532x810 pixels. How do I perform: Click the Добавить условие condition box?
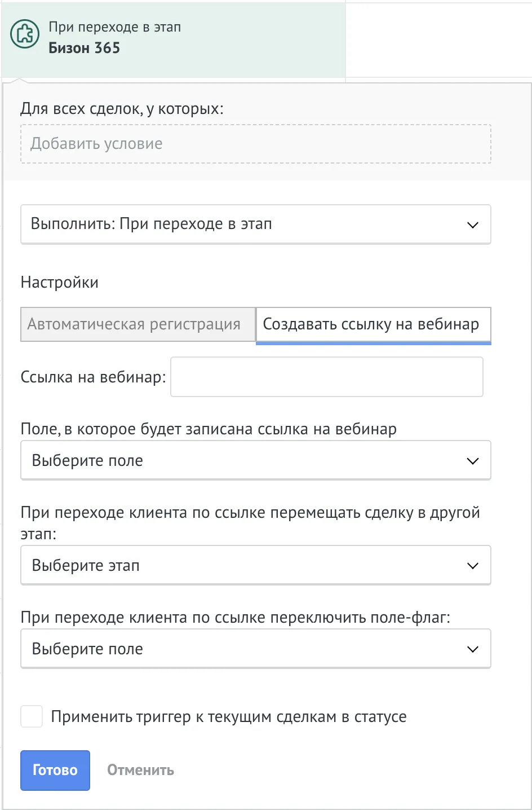pos(256,144)
